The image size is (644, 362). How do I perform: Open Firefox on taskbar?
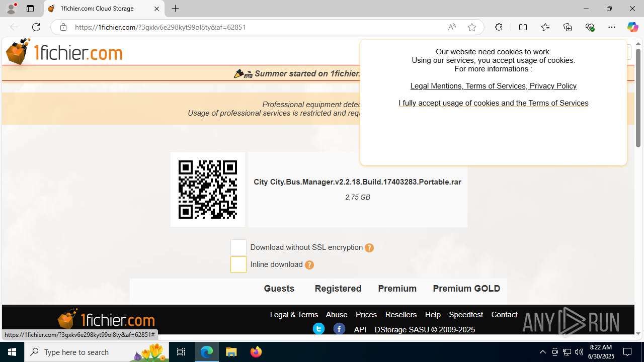256,352
